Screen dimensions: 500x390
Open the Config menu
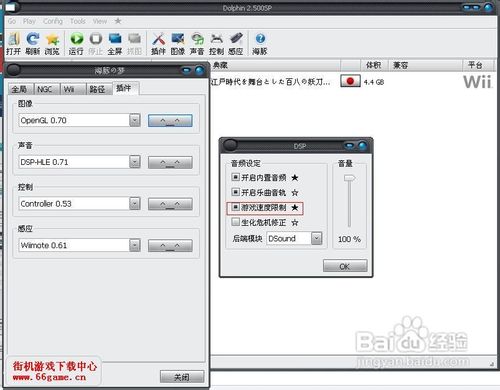point(53,21)
